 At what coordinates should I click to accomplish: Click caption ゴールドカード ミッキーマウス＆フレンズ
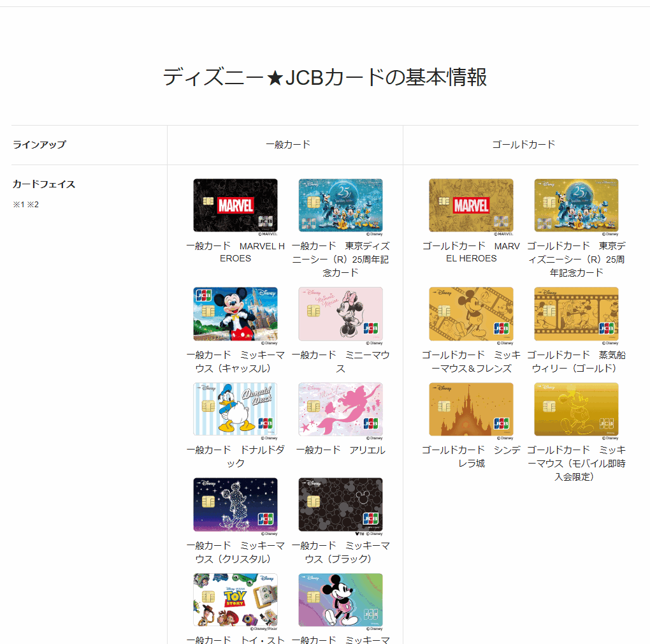472,362
